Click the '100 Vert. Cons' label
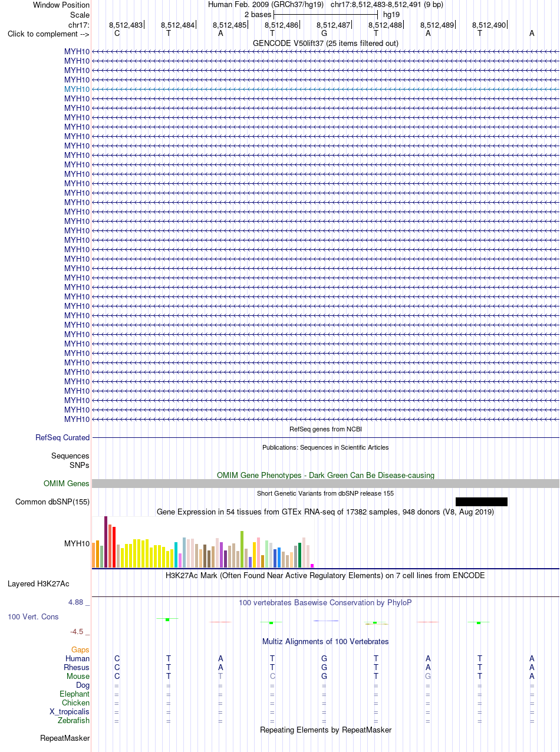Viewport: 560px width, 752px height. click(x=33, y=616)
